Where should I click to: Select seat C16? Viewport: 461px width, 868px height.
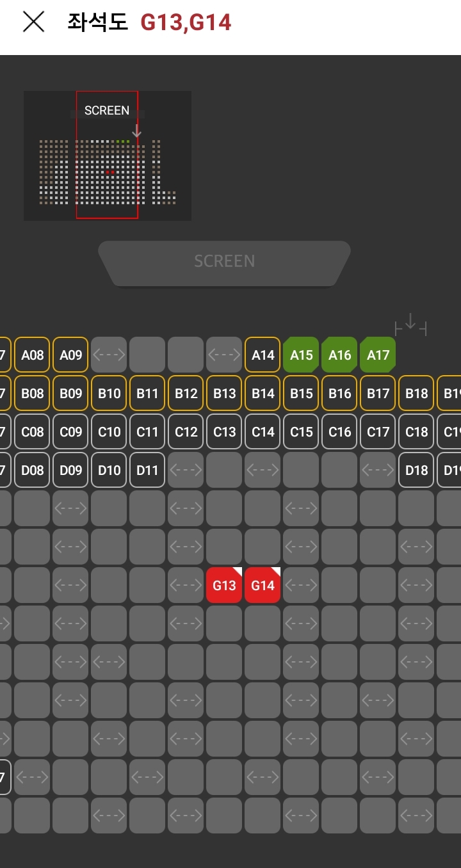pyautogui.click(x=339, y=431)
